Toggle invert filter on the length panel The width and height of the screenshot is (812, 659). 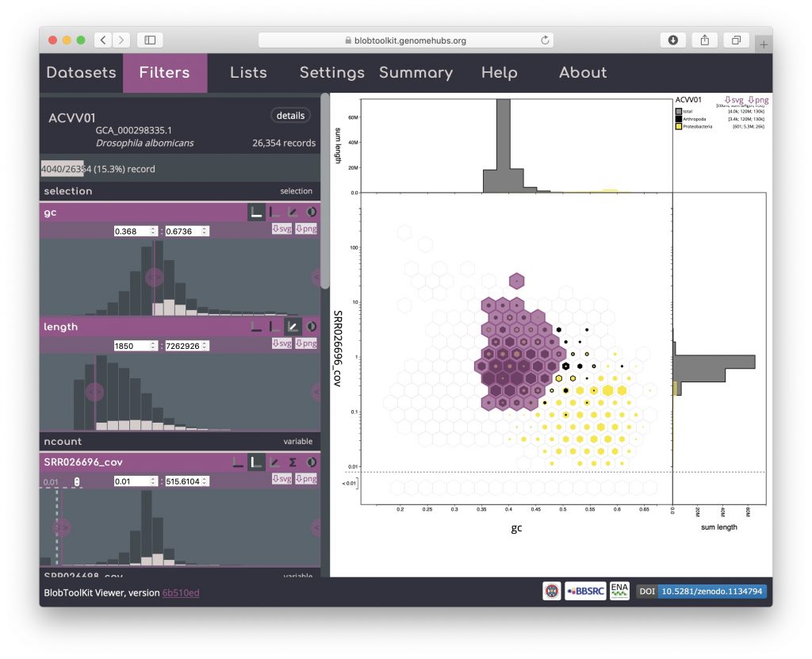[x=311, y=326]
